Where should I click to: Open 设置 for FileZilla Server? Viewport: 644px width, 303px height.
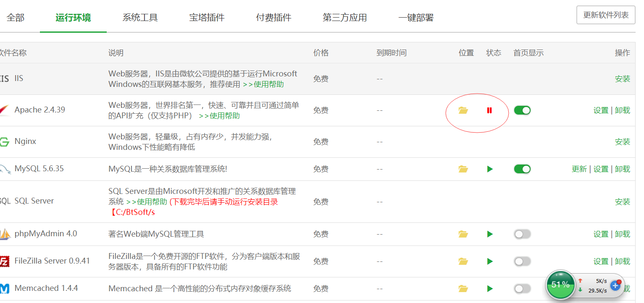[601, 261]
